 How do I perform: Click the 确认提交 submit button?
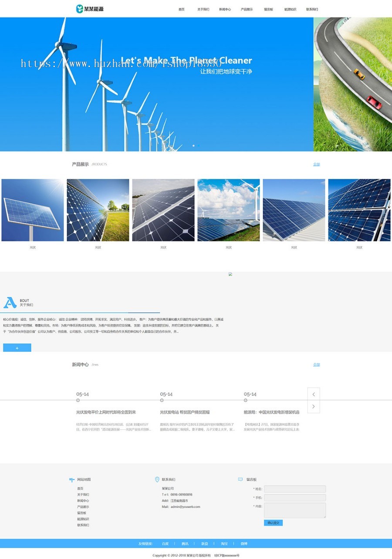(x=273, y=523)
